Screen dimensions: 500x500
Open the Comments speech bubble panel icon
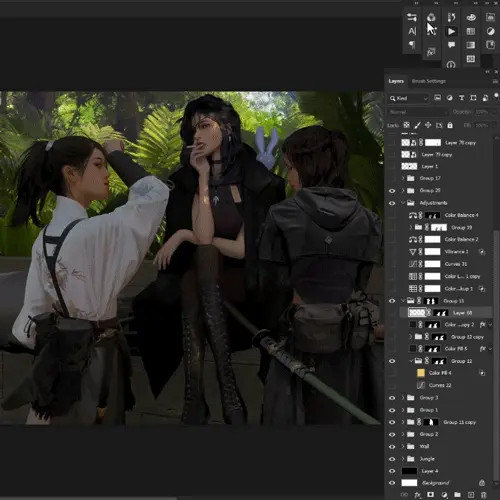(451, 45)
